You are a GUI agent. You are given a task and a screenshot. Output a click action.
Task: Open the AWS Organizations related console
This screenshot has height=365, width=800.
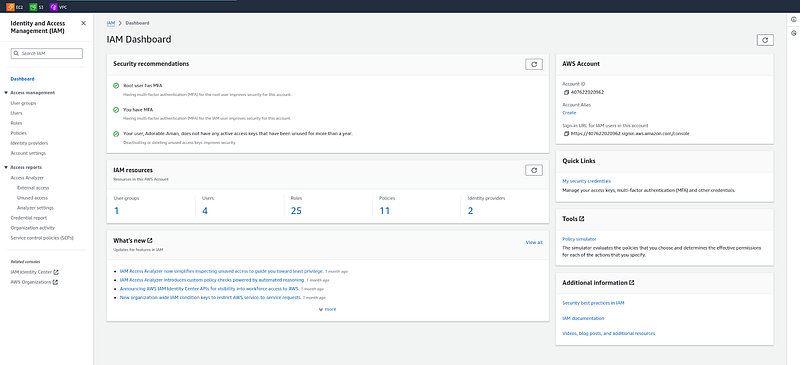pos(31,282)
